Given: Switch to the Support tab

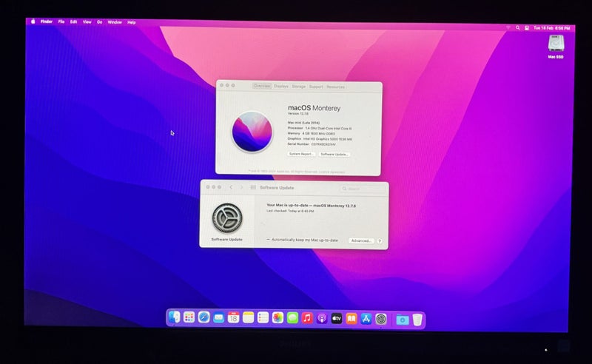Looking at the screenshot, I should tap(316, 87).
